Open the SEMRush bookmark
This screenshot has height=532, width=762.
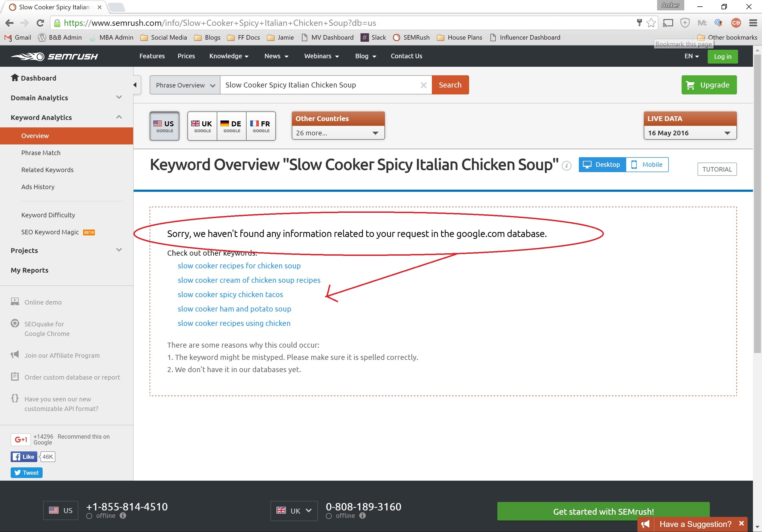click(x=411, y=38)
